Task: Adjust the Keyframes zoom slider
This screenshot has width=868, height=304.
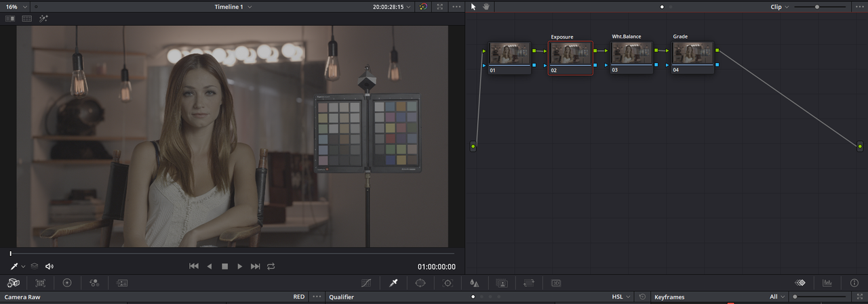Action: [x=795, y=297]
